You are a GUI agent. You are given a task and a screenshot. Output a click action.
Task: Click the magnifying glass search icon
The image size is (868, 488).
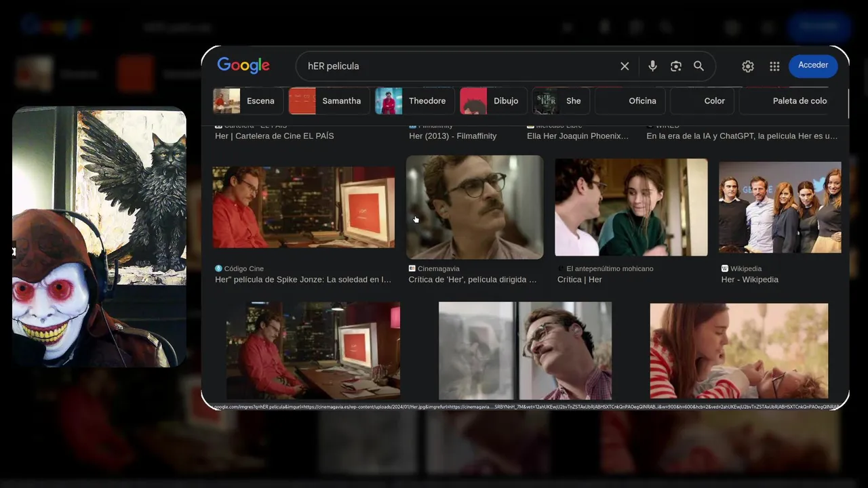click(698, 66)
